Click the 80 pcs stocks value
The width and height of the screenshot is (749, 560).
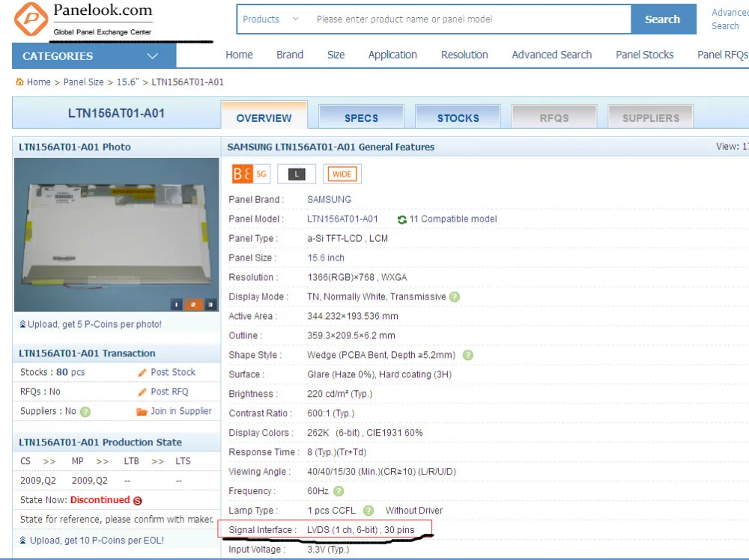(x=70, y=372)
